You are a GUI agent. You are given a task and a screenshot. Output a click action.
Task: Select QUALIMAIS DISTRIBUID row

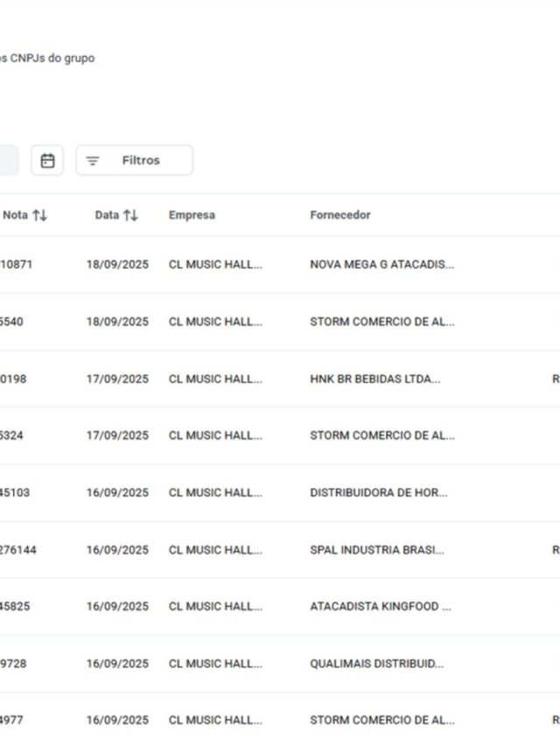tap(280, 664)
